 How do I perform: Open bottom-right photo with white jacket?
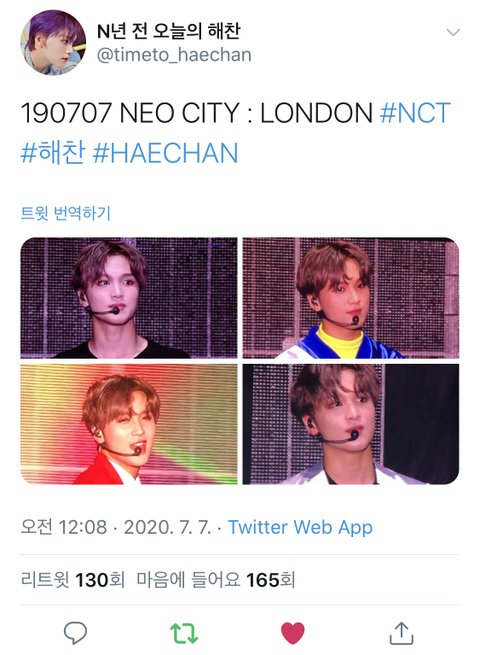[x=351, y=424]
